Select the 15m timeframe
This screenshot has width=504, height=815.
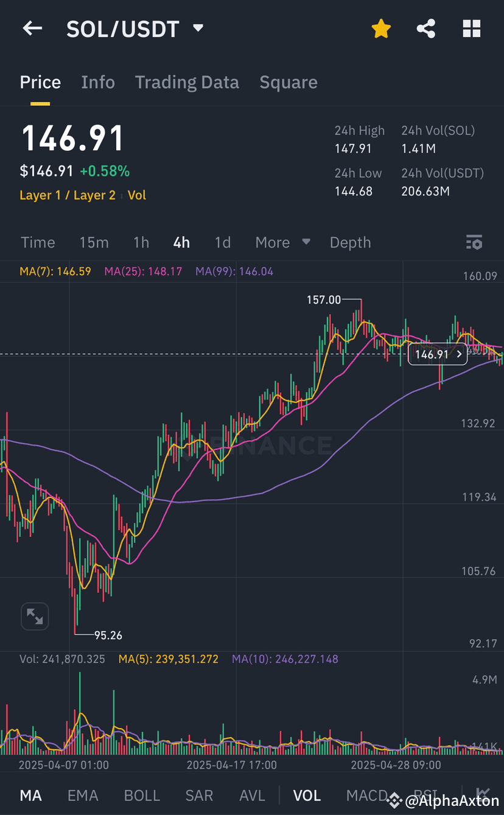[x=94, y=242]
